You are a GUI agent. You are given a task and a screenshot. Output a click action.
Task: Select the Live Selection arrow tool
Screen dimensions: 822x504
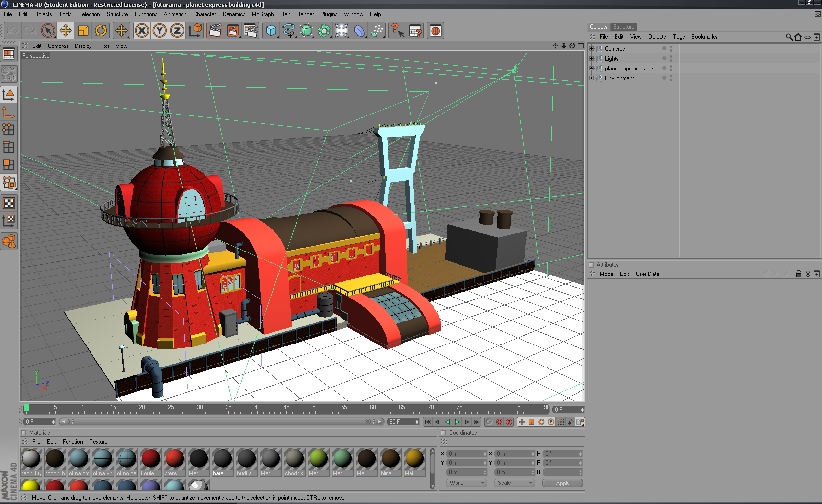pyautogui.click(x=47, y=31)
